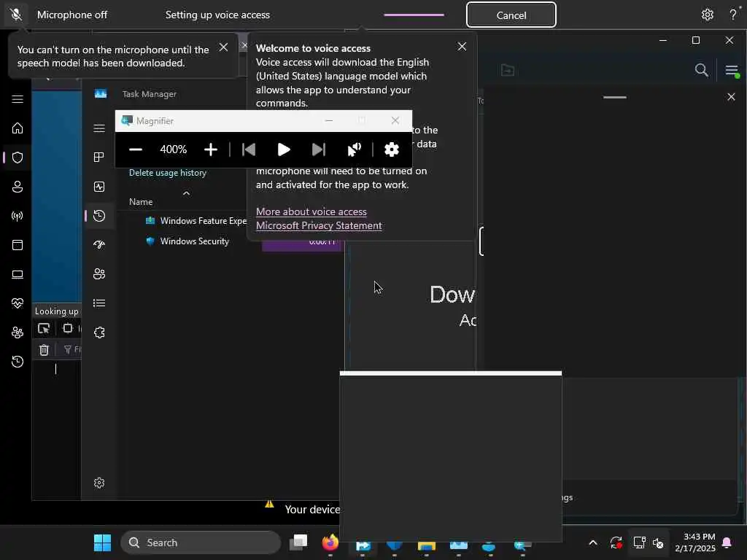Open the clock showing 3:43 PM
Image resolution: width=747 pixels, height=560 pixels.
pyautogui.click(x=695, y=542)
